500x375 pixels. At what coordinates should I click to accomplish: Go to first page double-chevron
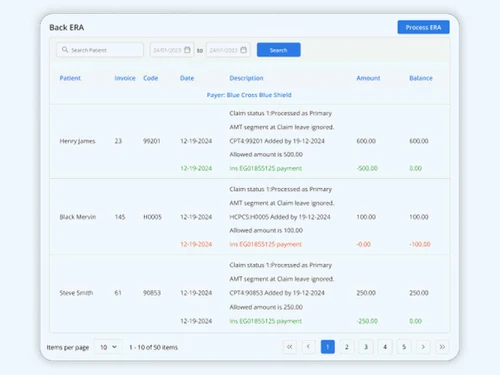tap(290, 347)
